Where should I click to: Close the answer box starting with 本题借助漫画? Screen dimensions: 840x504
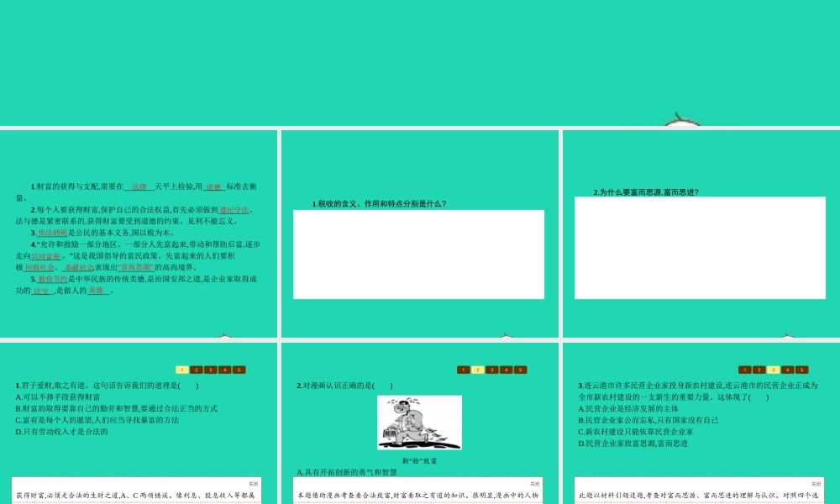click(534, 484)
